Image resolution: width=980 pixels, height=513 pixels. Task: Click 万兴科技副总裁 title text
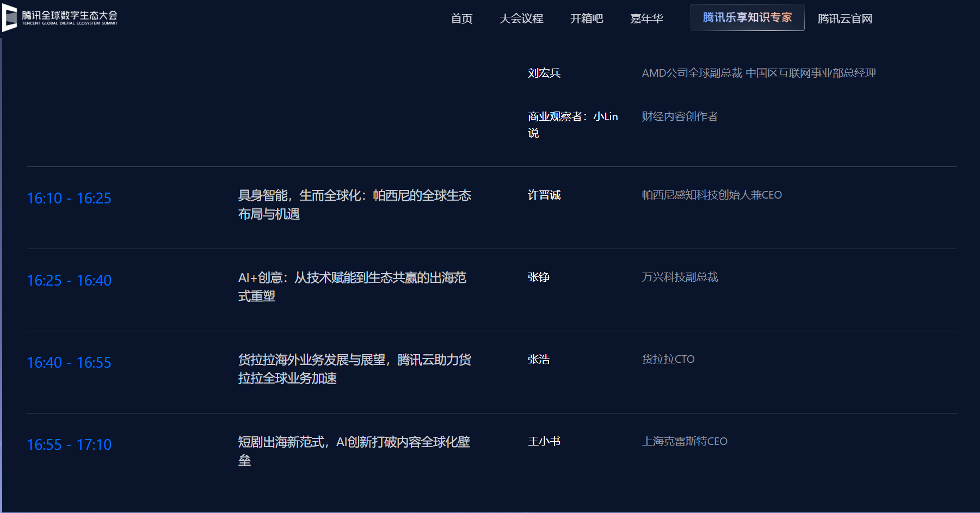pos(680,277)
